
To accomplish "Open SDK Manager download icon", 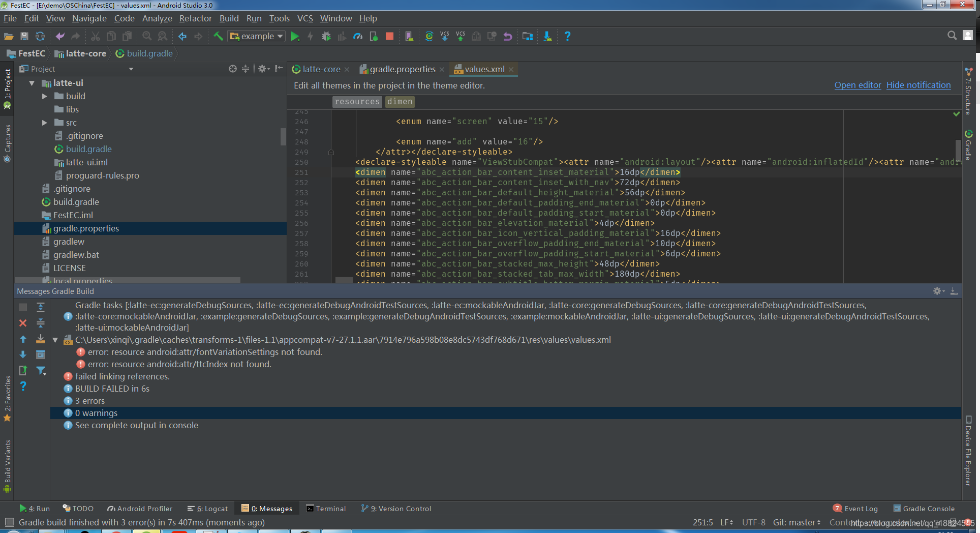I will coord(547,36).
